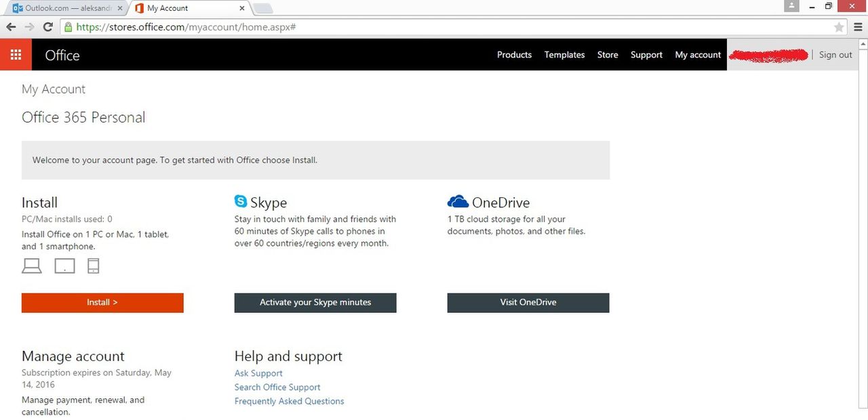Screen dimensions: 868x420
Task: Click the subscription expiry date text
Action: pos(96,379)
